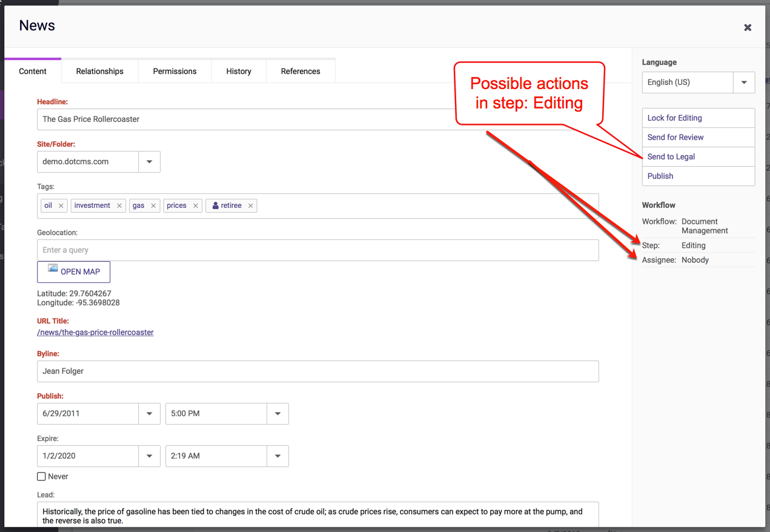770x532 pixels.
Task: Go to the History tab
Action: click(239, 71)
